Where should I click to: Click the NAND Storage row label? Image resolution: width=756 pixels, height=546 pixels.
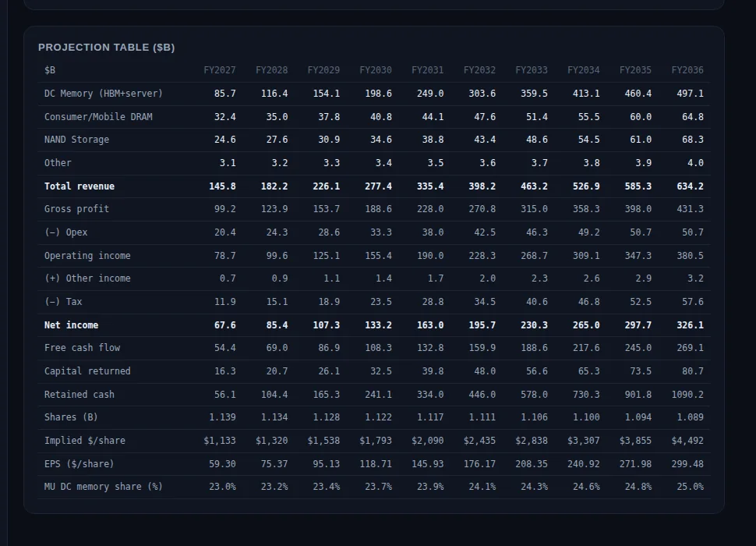[x=76, y=140]
